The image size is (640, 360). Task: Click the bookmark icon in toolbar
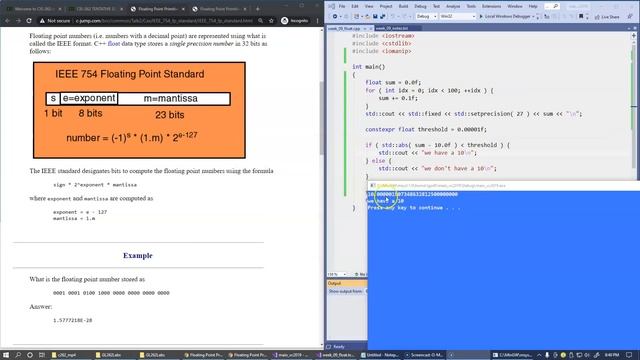pyautogui.click(x=581, y=16)
